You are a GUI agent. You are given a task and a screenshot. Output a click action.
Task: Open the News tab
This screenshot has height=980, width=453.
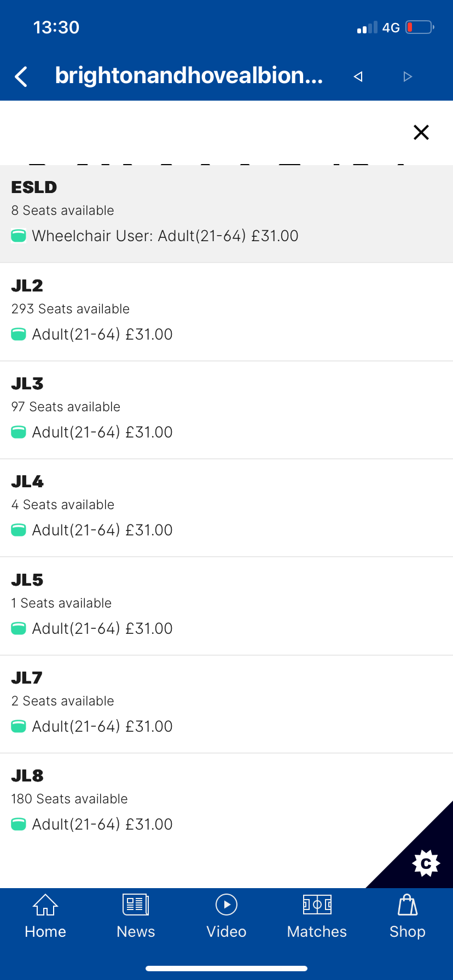tap(136, 917)
